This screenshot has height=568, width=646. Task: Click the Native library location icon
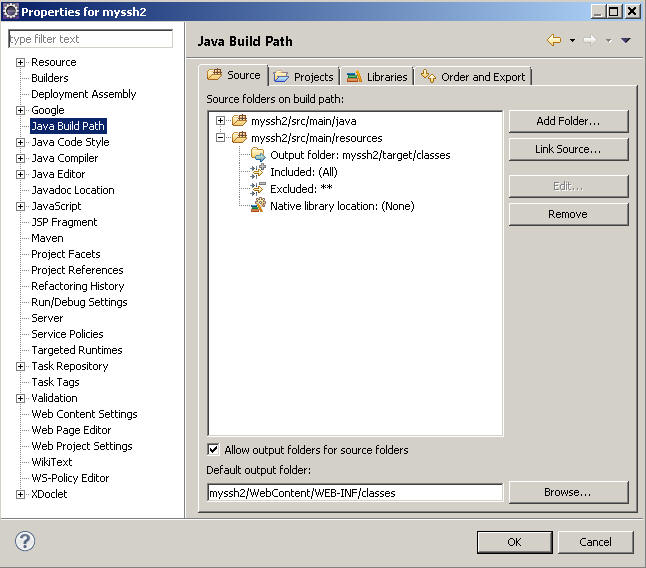258,205
